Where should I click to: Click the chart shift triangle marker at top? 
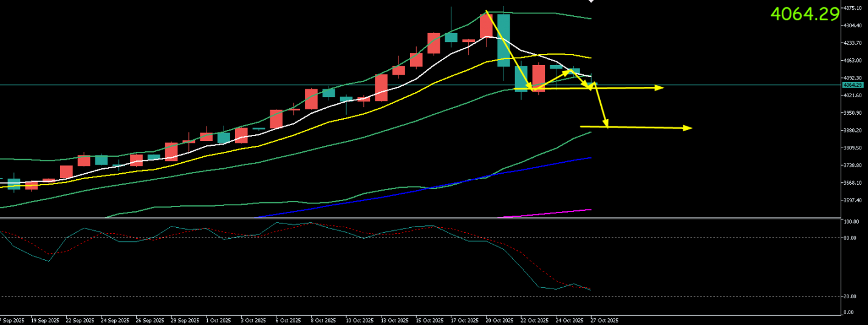[x=591, y=2]
